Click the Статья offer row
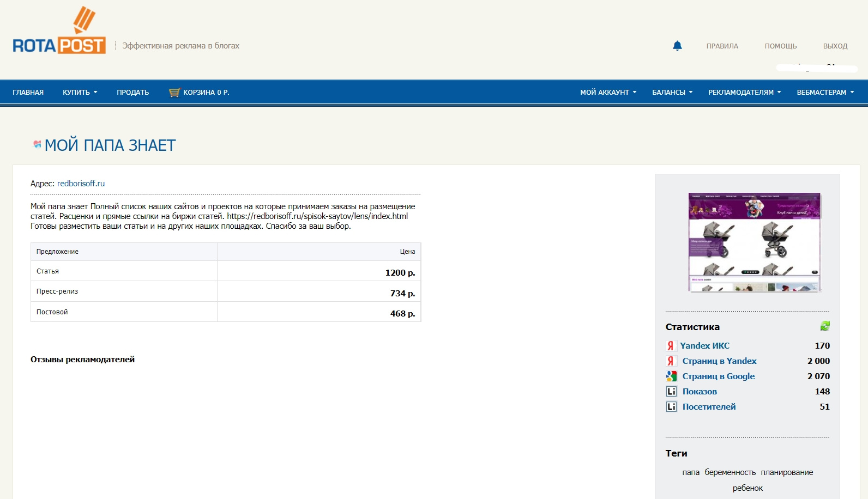 pyautogui.click(x=226, y=271)
